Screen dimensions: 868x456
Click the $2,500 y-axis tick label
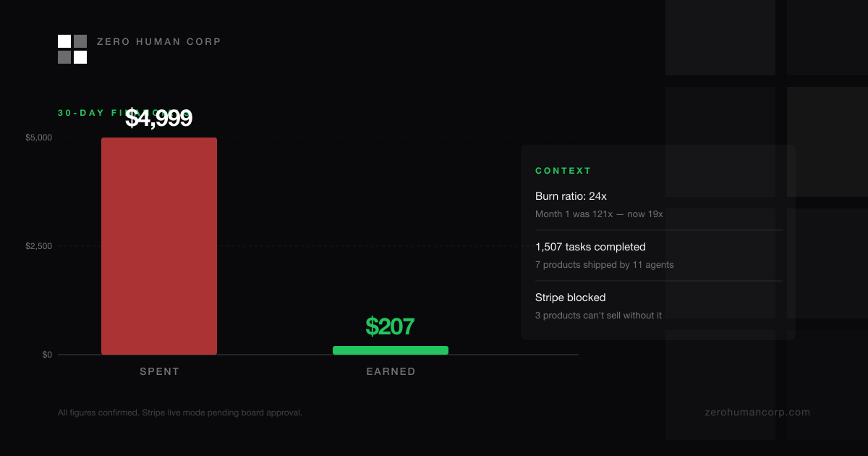[x=38, y=246]
